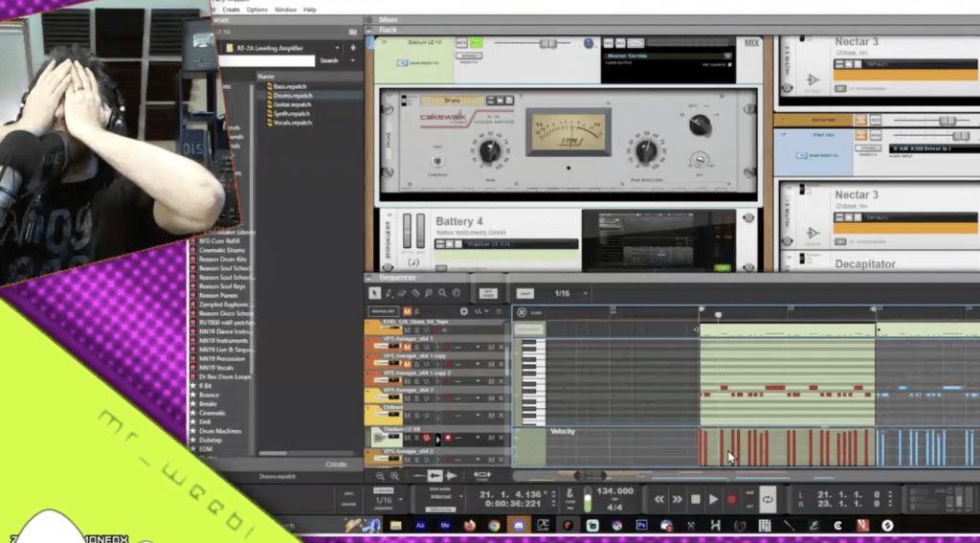
Task: Open lane dropdown on VPS Avenger_x64 1 track
Action: (x=479, y=348)
